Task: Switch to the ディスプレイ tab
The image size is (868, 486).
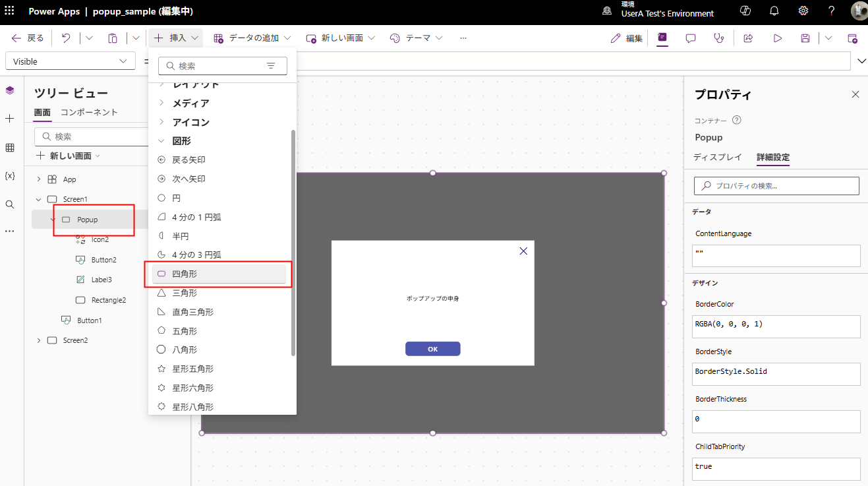Action: point(717,158)
